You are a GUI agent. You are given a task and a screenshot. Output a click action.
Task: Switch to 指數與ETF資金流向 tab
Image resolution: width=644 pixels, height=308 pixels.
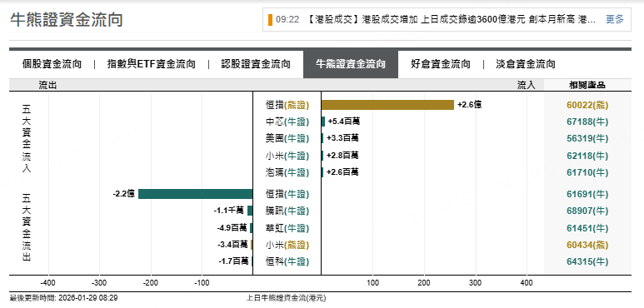coord(151,64)
